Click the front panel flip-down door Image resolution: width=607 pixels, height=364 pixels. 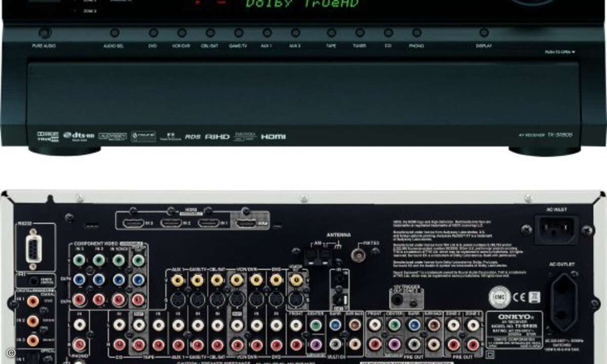[x=303, y=94]
